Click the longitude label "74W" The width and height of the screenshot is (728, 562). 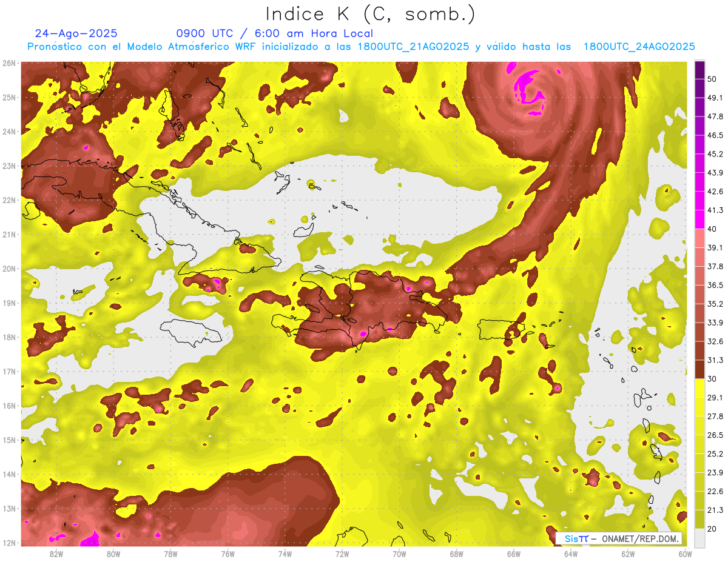coord(285,554)
